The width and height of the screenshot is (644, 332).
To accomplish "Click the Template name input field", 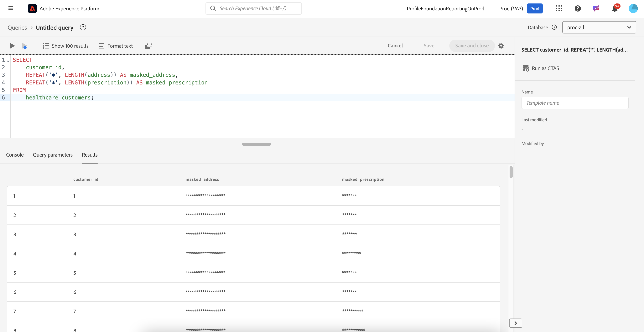I will (575, 103).
